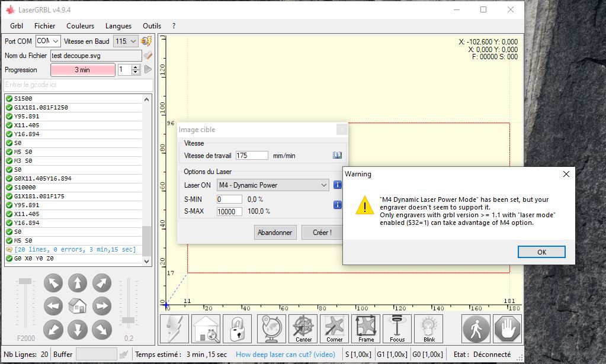Click the Frame outline button
The width and height of the screenshot is (606, 364).
[365, 329]
